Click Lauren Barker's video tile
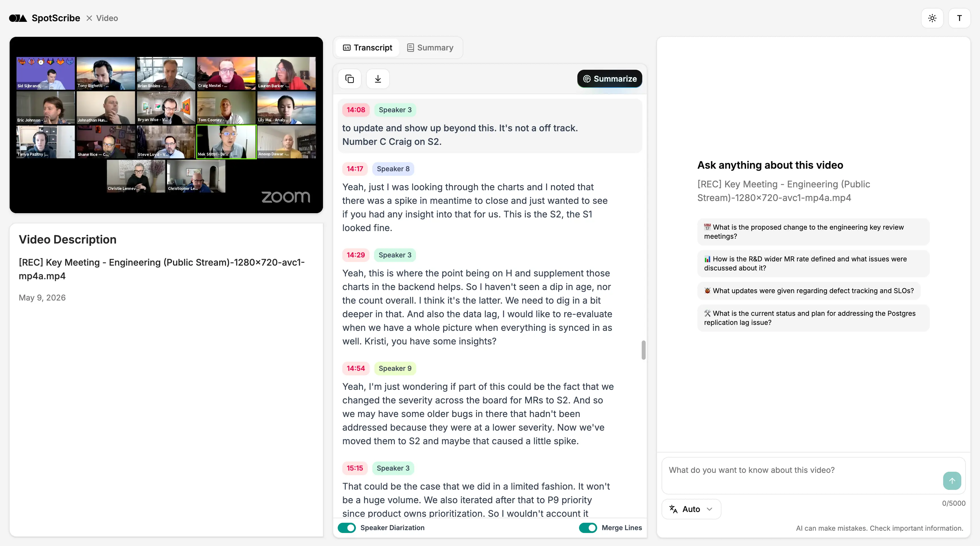This screenshot has height=546, width=980. pyautogui.click(x=286, y=73)
